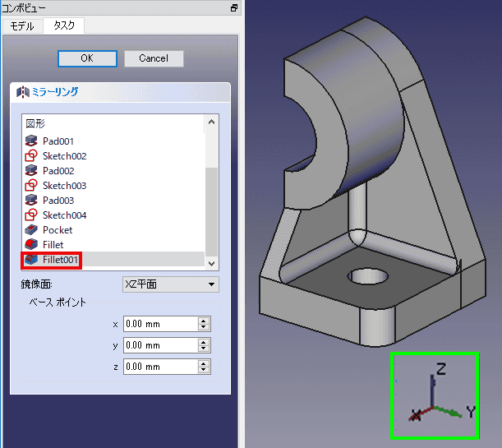Select the Pad002 icon in the list
502x448 pixels.
click(31, 170)
